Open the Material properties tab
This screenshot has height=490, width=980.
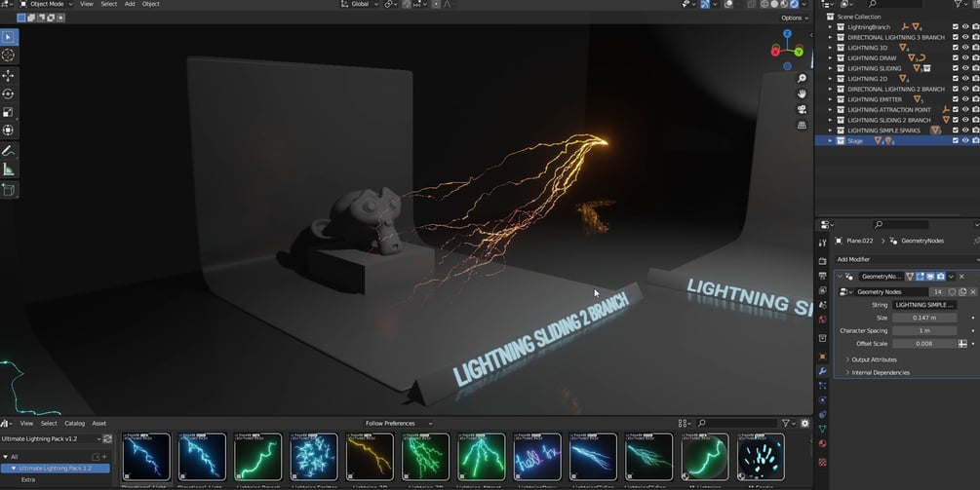point(822,443)
